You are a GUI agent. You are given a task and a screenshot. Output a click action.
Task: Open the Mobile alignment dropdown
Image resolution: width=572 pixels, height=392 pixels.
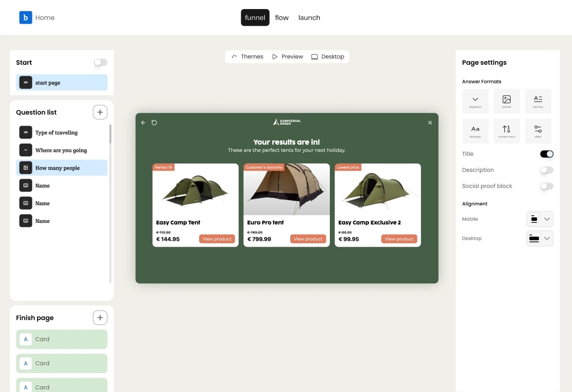pyautogui.click(x=540, y=219)
